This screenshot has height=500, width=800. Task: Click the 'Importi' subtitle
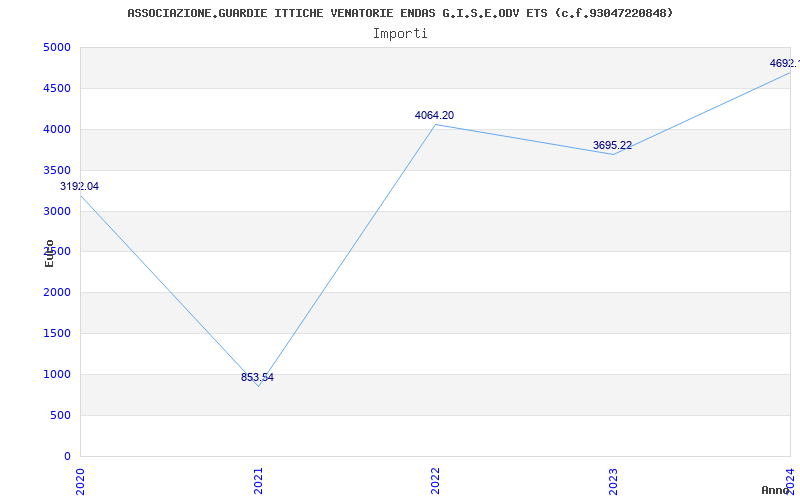tap(400, 34)
